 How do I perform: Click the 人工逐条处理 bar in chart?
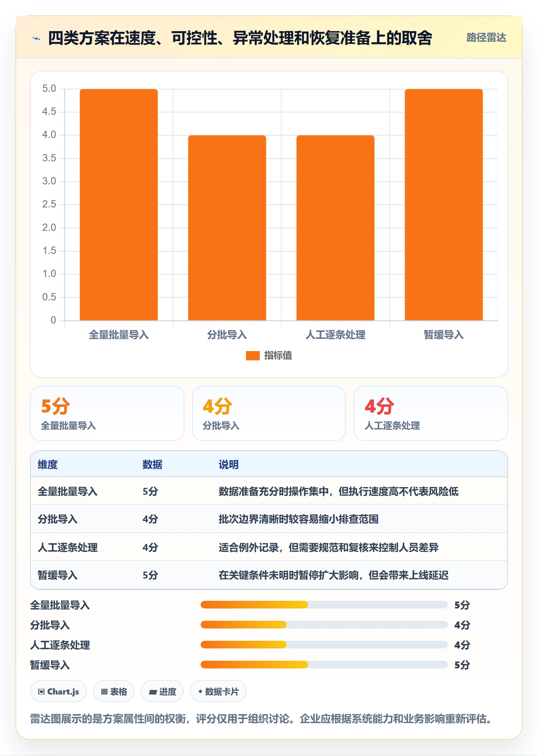point(335,228)
